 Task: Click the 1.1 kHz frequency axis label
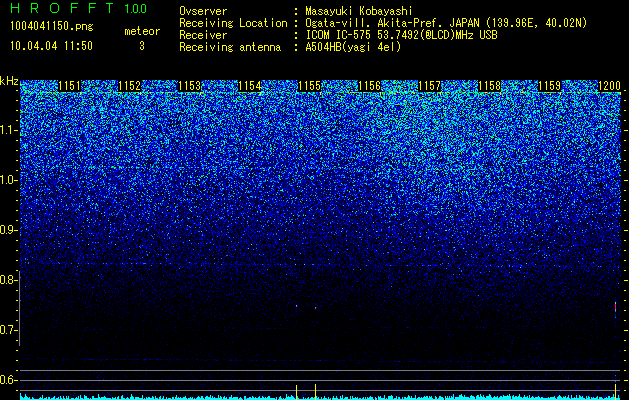[x=8, y=130]
